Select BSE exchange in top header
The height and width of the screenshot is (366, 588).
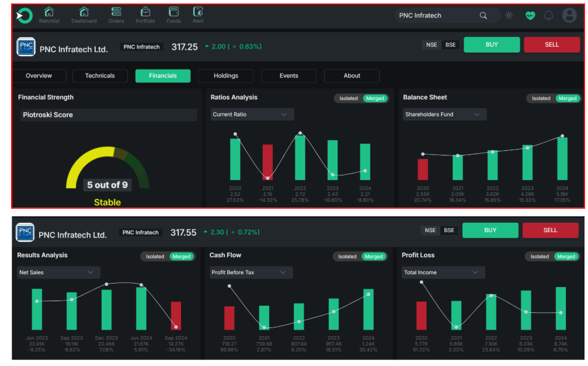[450, 44]
